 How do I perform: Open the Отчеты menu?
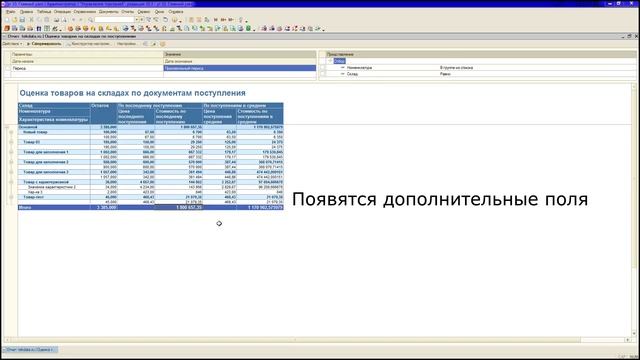click(127, 12)
